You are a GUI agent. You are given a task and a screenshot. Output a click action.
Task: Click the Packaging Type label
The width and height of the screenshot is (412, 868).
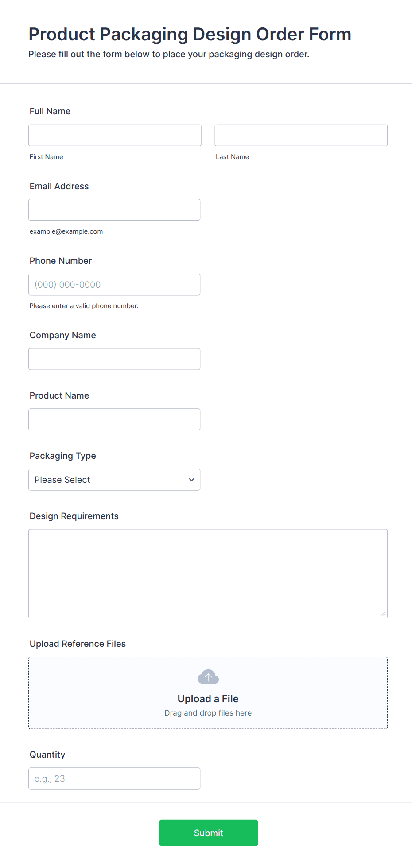[62, 456]
